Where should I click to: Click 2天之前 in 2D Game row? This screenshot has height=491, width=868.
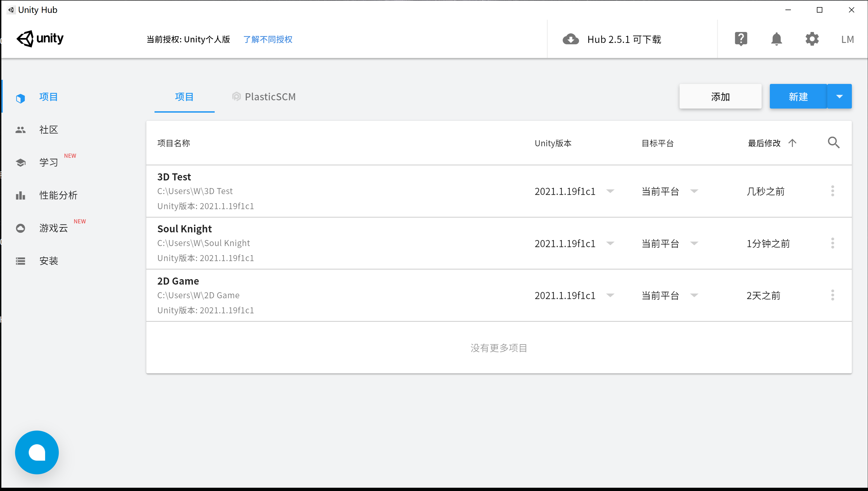[x=764, y=296]
